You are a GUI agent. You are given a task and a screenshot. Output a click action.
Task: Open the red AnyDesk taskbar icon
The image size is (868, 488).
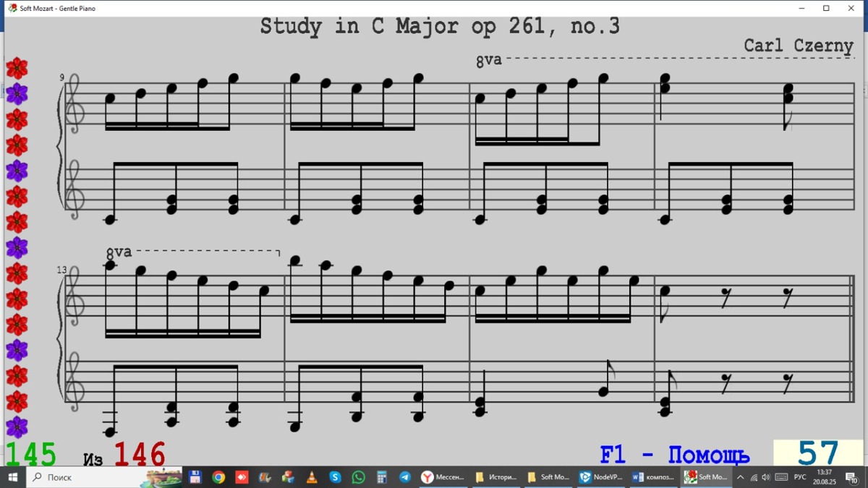[242, 477]
